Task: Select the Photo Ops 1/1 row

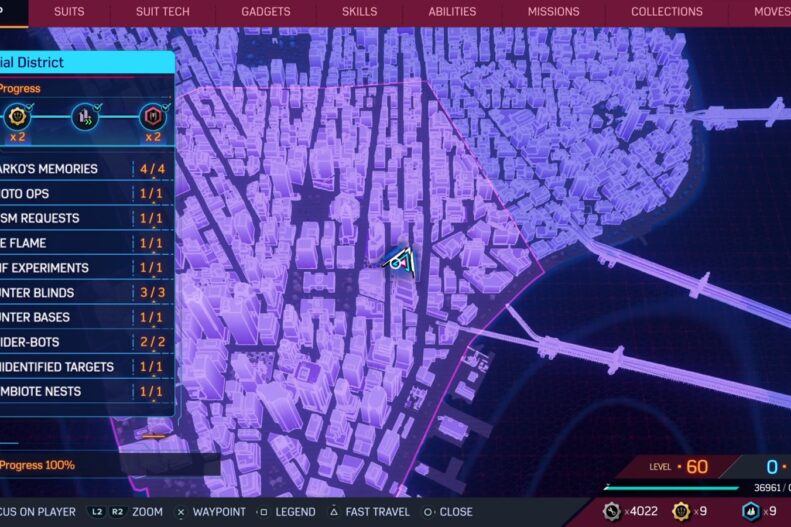Action: (x=86, y=194)
